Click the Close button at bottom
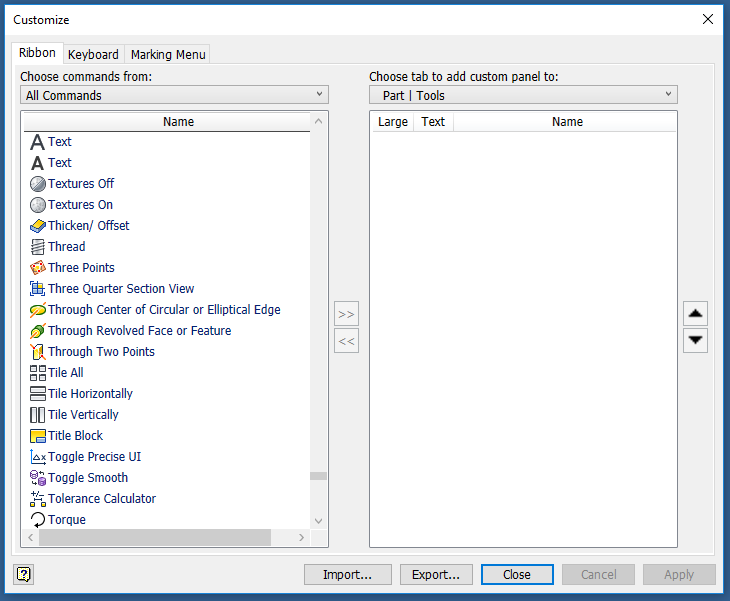 pyautogui.click(x=517, y=574)
